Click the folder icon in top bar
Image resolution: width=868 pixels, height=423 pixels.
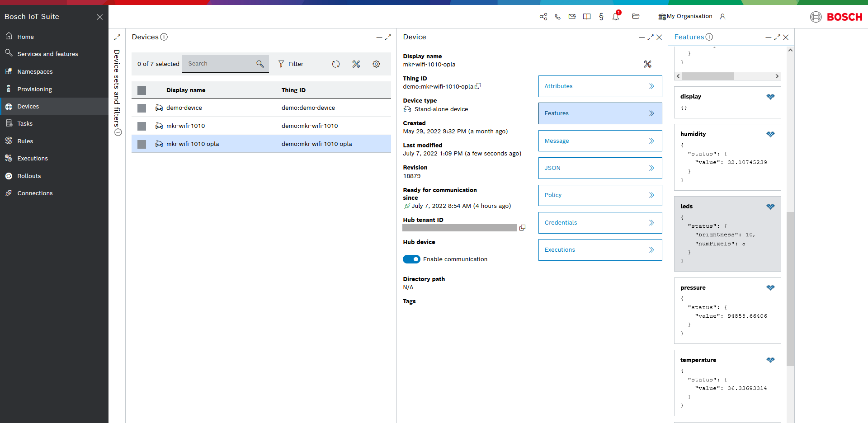(x=636, y=16)
